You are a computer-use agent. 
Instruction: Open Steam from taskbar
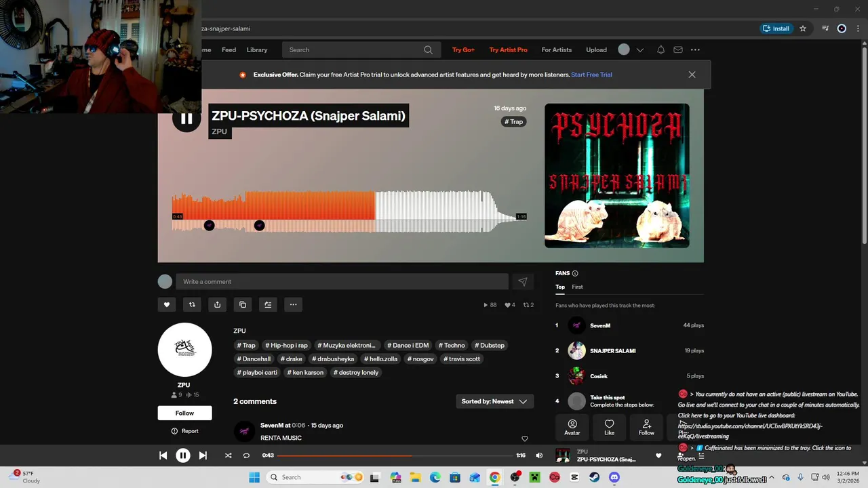coord(595,477)
